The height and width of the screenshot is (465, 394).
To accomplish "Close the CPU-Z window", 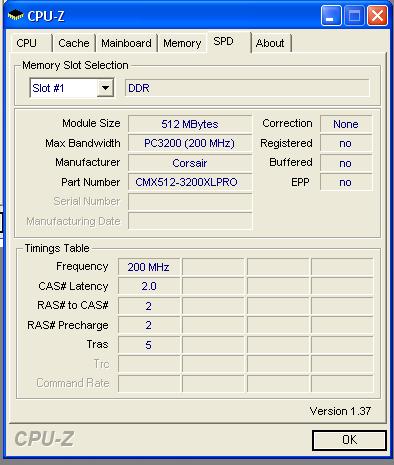I will point(377,16).
